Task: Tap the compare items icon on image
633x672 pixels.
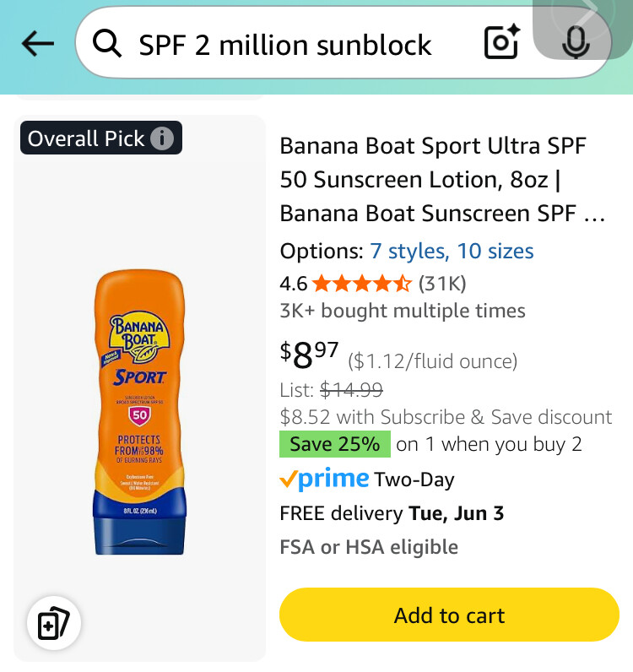Action: (55, 624)
